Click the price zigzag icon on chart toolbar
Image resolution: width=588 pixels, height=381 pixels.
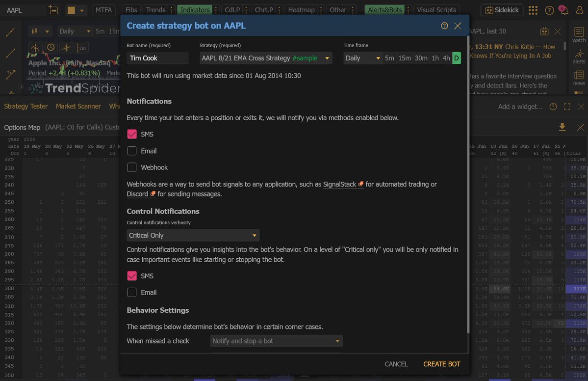(35, 48)
